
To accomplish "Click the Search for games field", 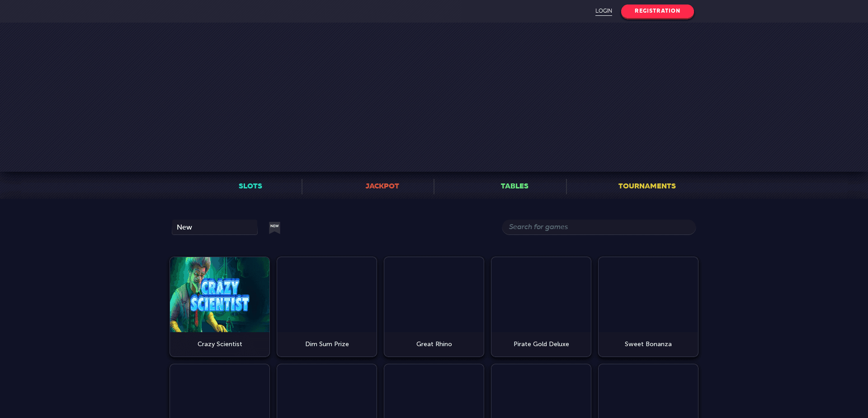I will (599, 227).
